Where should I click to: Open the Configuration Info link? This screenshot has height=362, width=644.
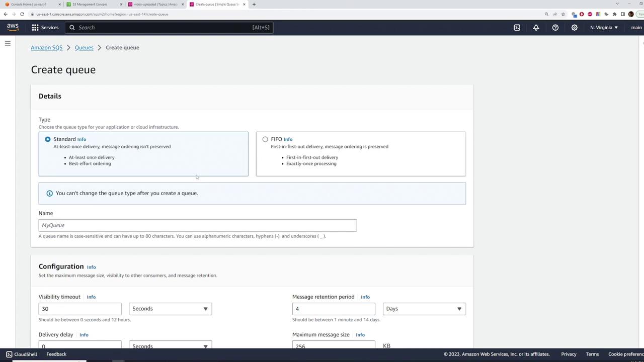(x=91, y=267)
